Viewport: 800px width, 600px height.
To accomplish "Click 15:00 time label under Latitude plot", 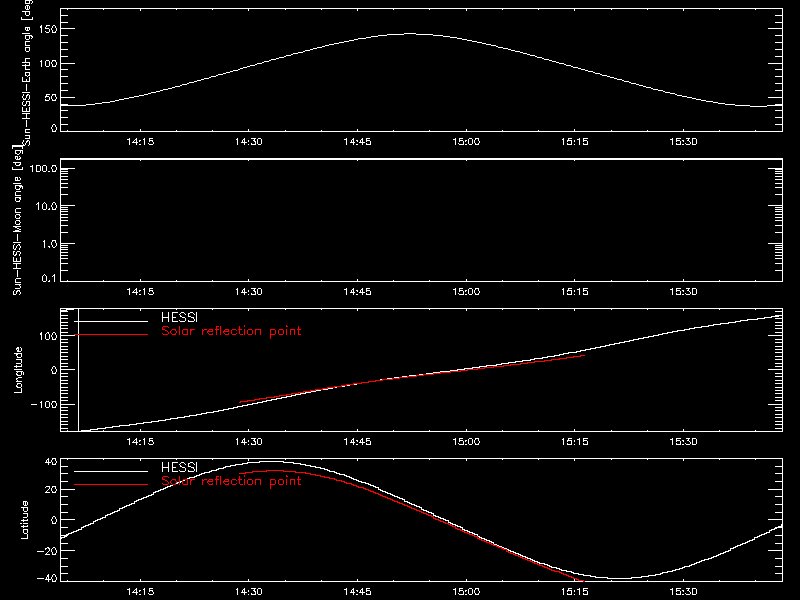I will [x=466, y=591].
